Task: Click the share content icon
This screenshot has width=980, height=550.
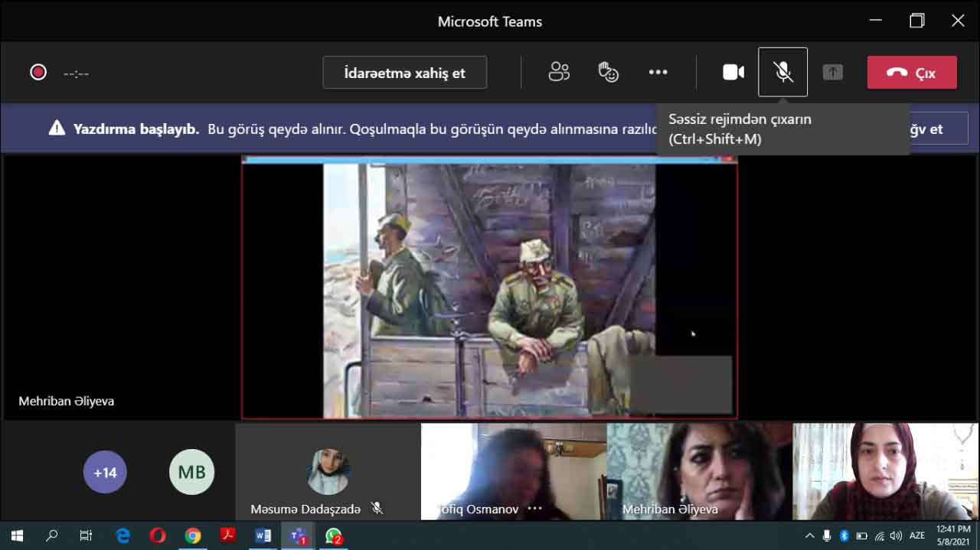Action: [x=832, y=72]
